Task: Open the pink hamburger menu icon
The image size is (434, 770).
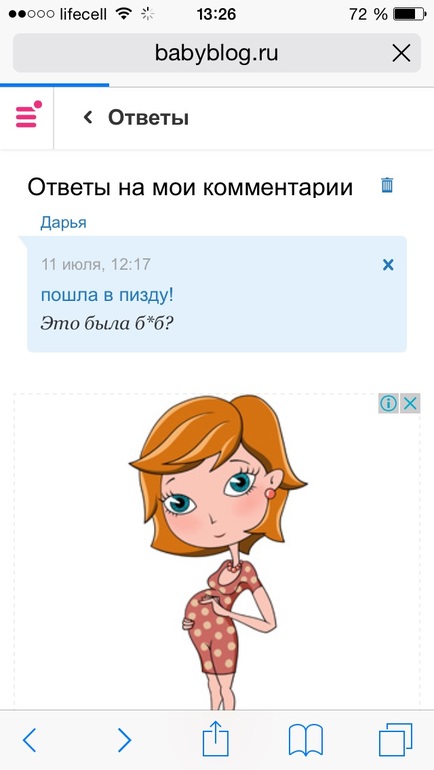Action: coord(28,114)
